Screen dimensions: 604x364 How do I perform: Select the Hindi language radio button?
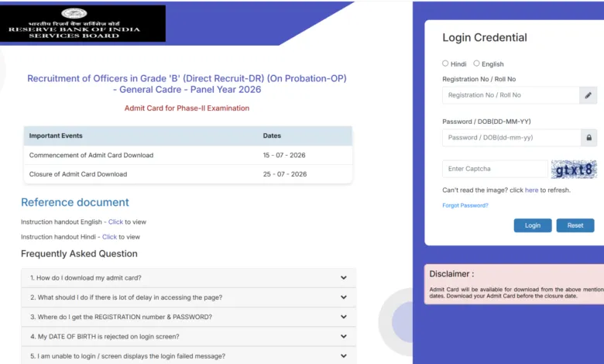click(445, 64)
